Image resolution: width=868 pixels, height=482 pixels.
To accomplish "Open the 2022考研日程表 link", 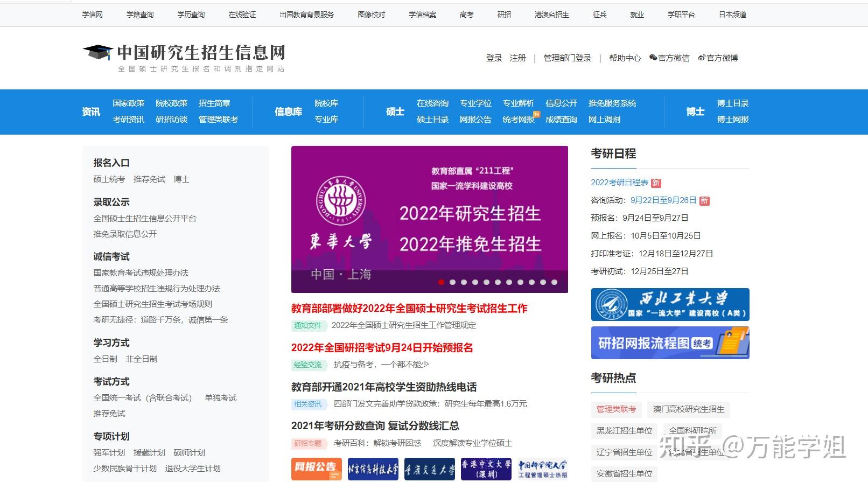I will pyautogui.click(x=620, y=183).
